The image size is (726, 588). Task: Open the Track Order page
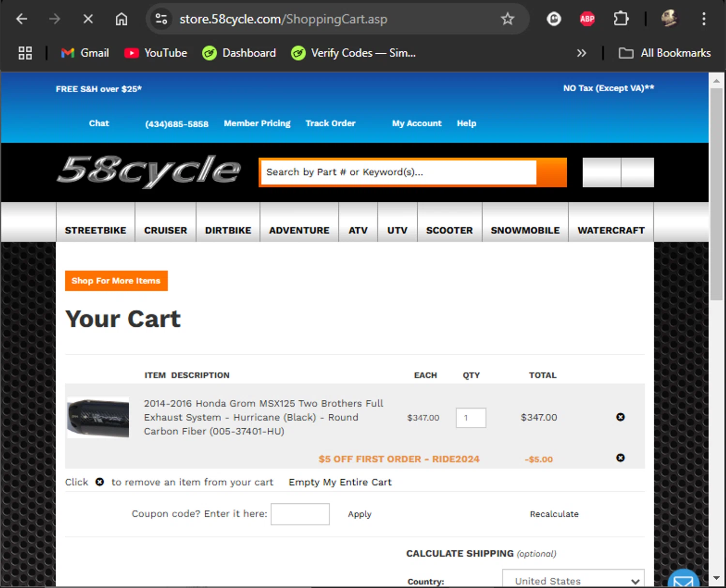pos(331,123)
